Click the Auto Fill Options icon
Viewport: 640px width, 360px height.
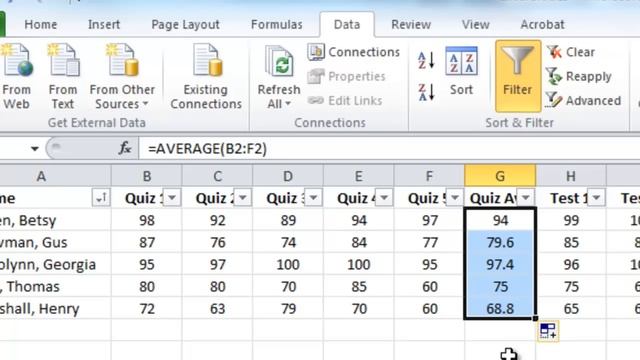click(x=548, y=331)
